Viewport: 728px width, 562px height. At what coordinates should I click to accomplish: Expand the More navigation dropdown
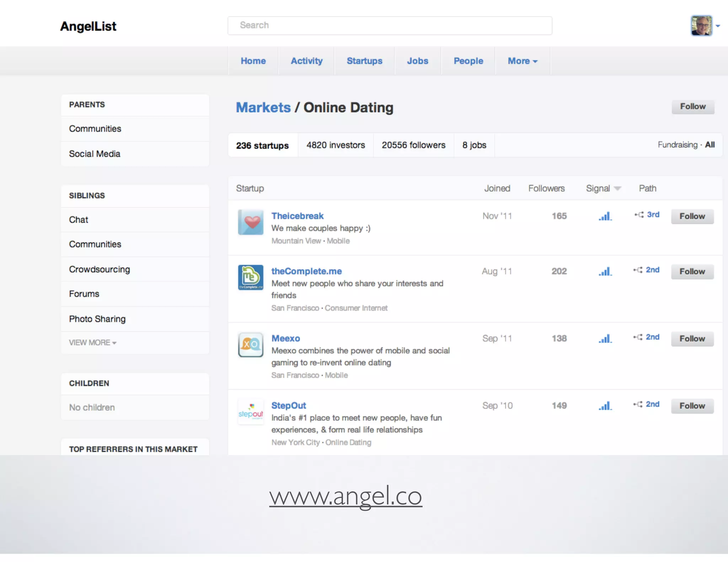point(523,61)
